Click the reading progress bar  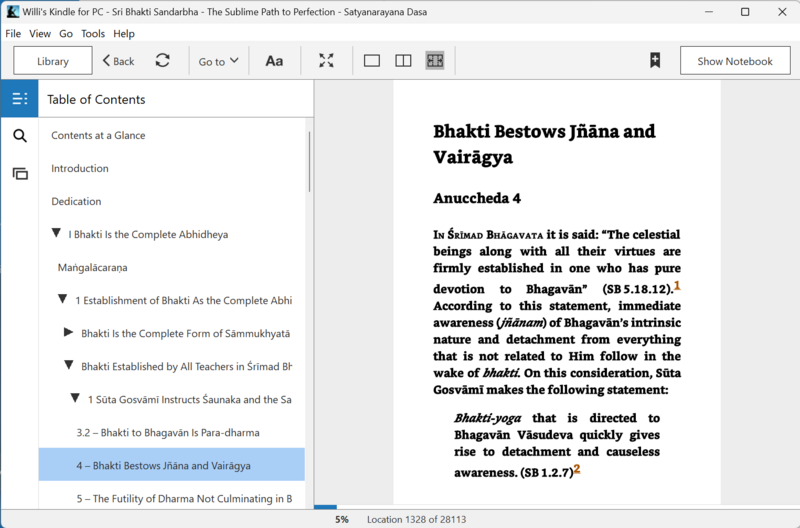pyautogui.click(x=557, y=507)
